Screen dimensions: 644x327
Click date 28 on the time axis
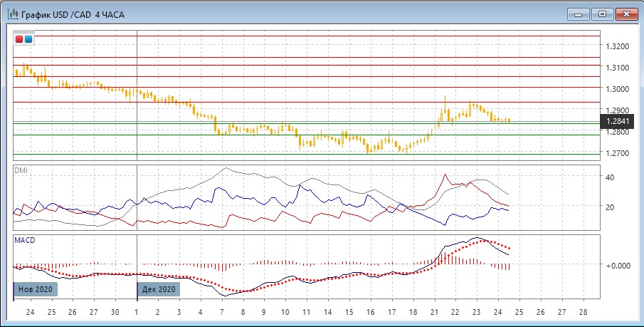click(x=584, y=312)
